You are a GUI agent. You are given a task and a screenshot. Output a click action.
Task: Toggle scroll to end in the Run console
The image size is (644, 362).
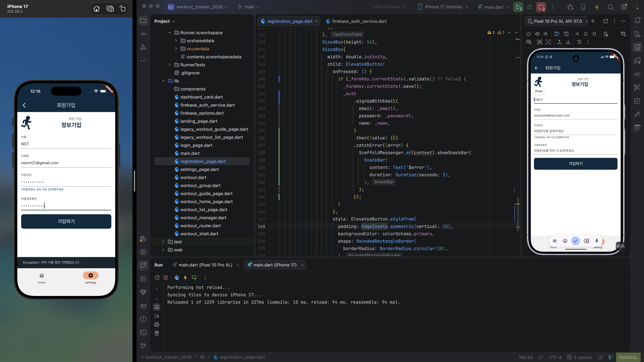coord(156,316)
